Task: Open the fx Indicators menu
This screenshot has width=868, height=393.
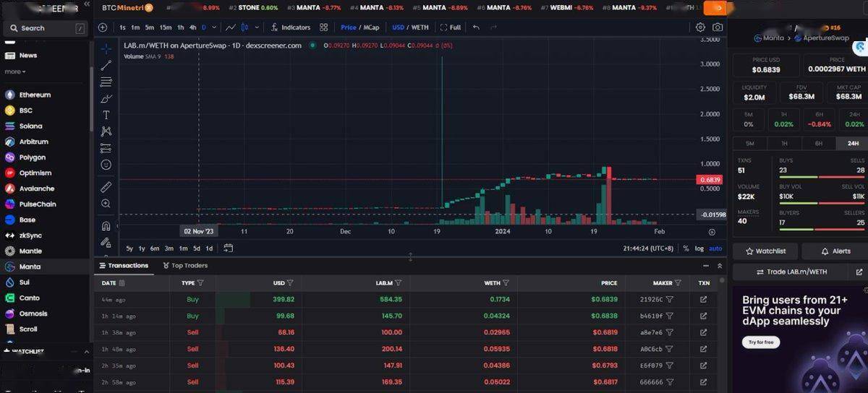Action: click(x=291, y=27)
